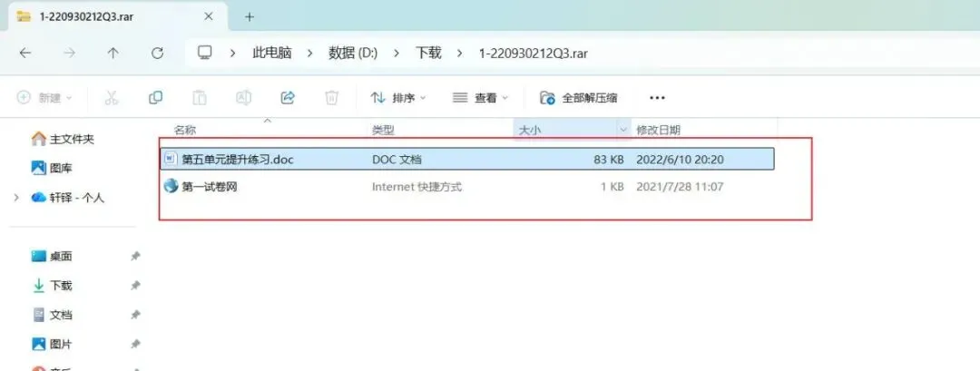Click the Copy icon in toolbar
The height and width of the screenshot is (371, 980).
click(156, 97)
